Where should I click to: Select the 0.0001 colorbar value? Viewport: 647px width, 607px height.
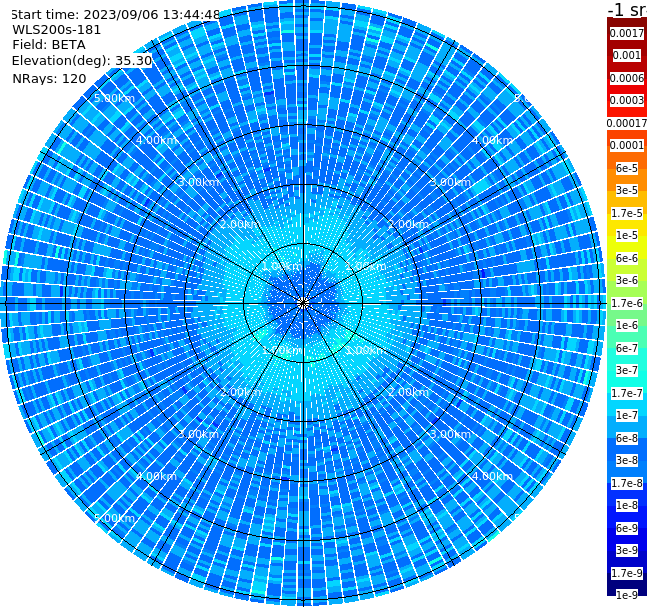627,145
